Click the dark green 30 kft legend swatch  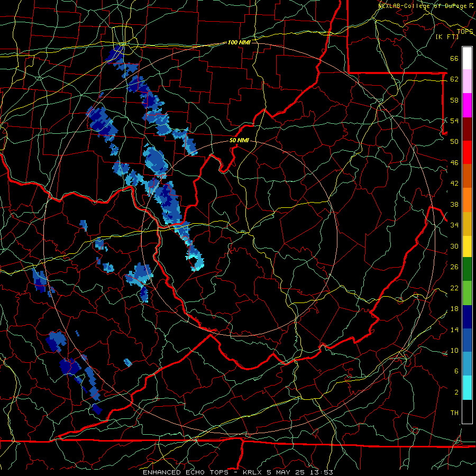(467, 269)
